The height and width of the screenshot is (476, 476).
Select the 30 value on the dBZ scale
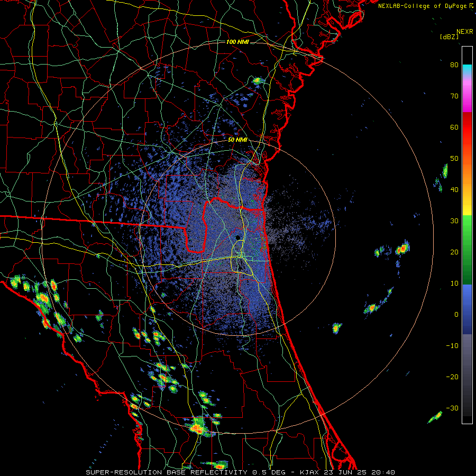click(x=454, y=221)
